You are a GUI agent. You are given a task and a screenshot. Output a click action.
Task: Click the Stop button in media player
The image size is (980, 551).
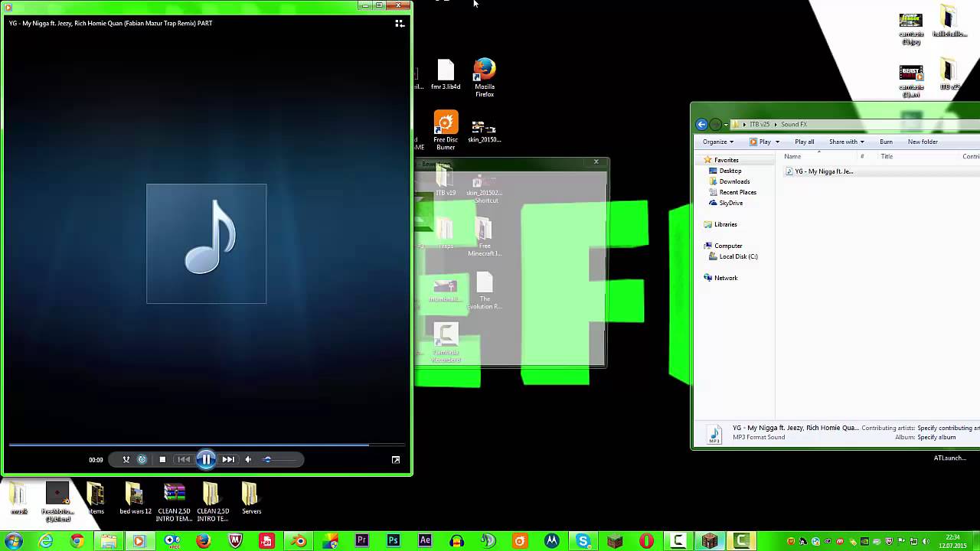[162, 459]
